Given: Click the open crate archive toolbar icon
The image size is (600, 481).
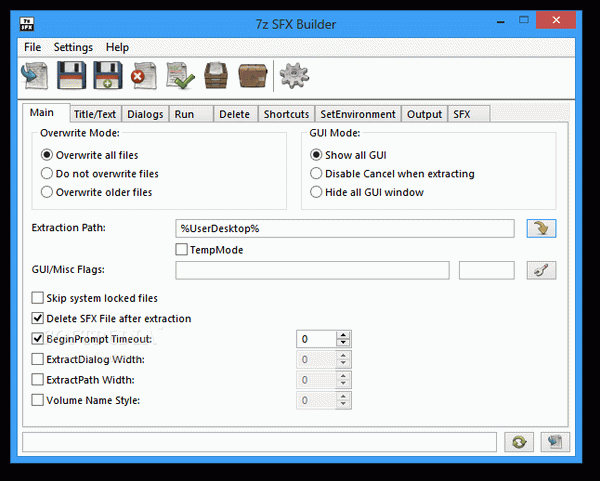Looking at the screenshot, I should 216,75.
